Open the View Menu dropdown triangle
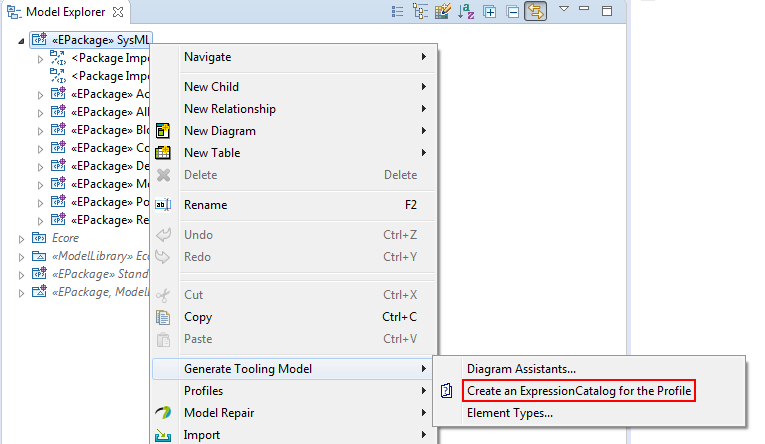 564,9
